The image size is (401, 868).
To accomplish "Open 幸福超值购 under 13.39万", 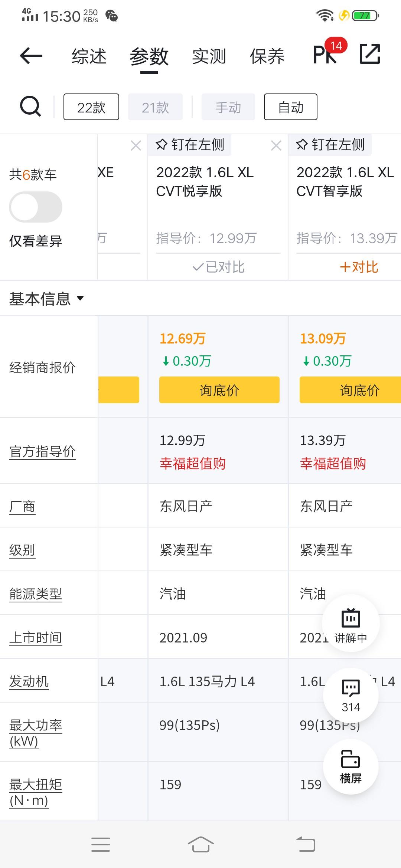I will 333,464.
